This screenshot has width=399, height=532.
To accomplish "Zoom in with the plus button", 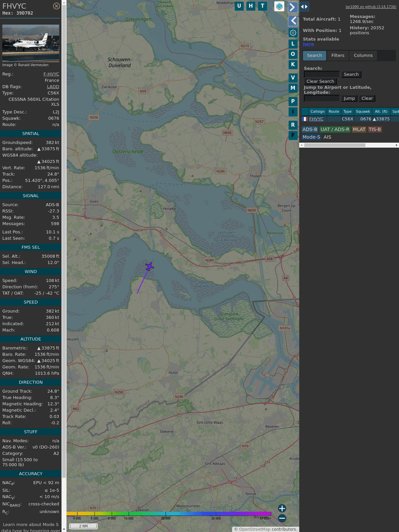I will 282,508.
